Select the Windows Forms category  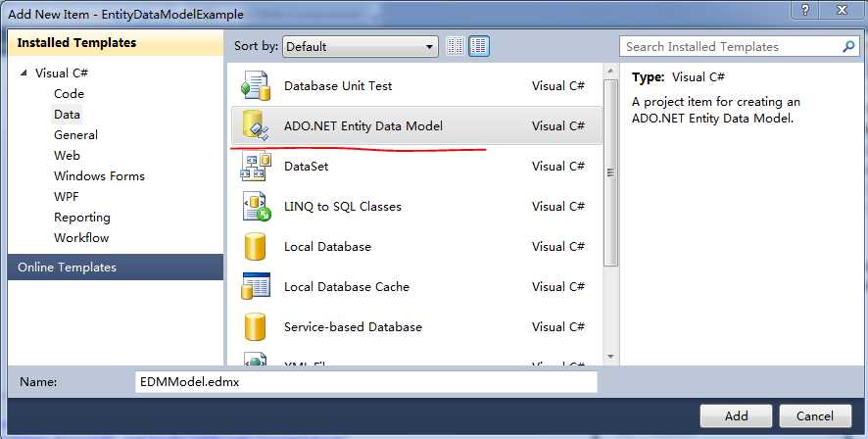pyautogui.click(x=99, y=176)
